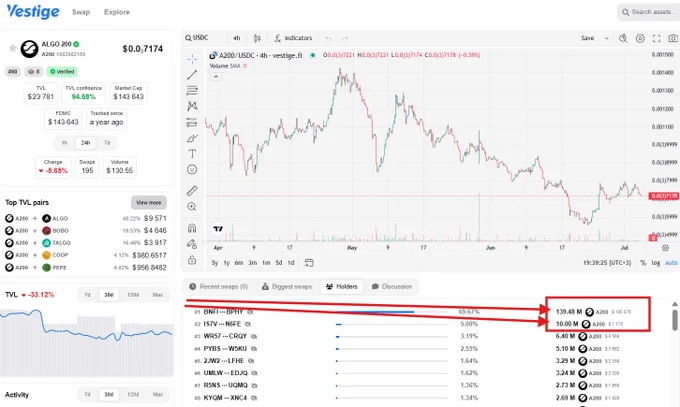The height and width of the screenshot is (407, 680).
Task: Click the Vestige logo
Action: [x=33, y=11]
